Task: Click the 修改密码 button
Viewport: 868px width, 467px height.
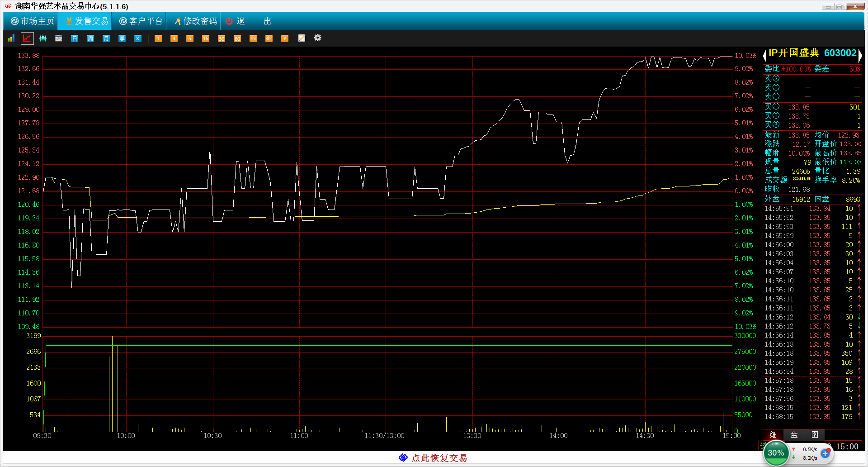Action: pyautogui.click(x=195, y=21)
